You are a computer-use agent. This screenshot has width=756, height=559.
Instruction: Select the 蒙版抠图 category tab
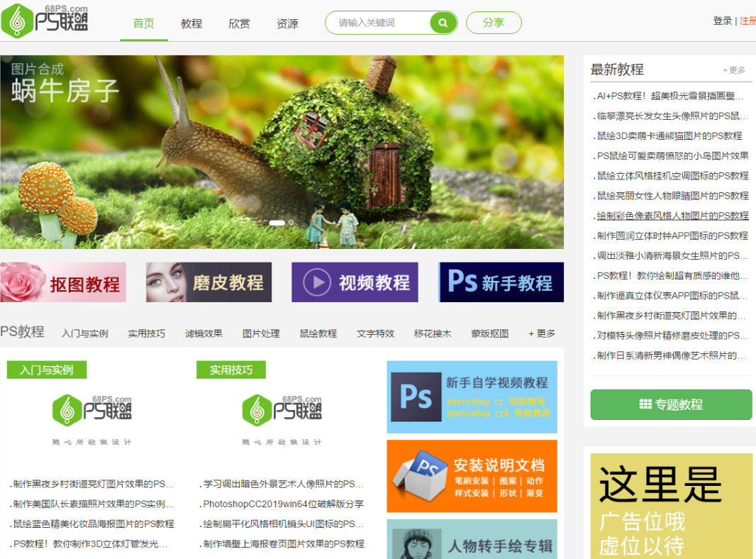(490, 333)
